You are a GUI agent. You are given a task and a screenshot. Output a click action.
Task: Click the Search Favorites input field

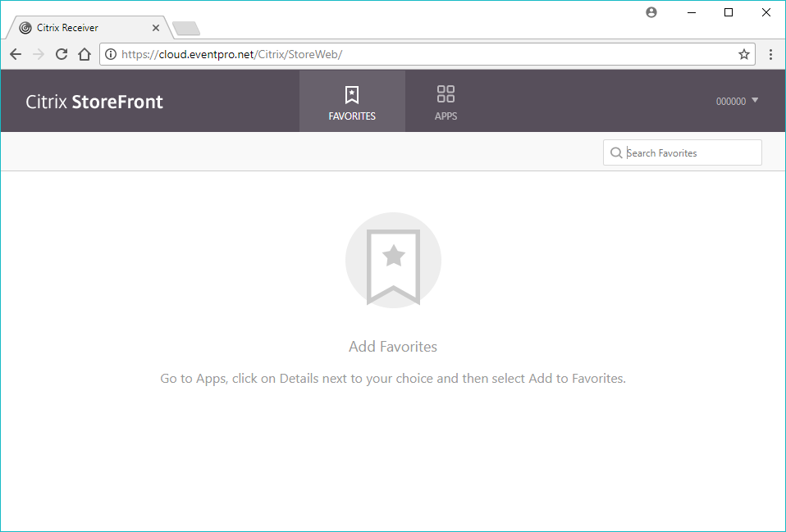[683, 152]
